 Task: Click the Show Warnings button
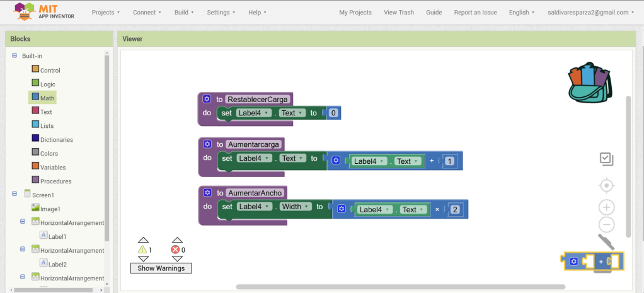[x=161, y=268]
